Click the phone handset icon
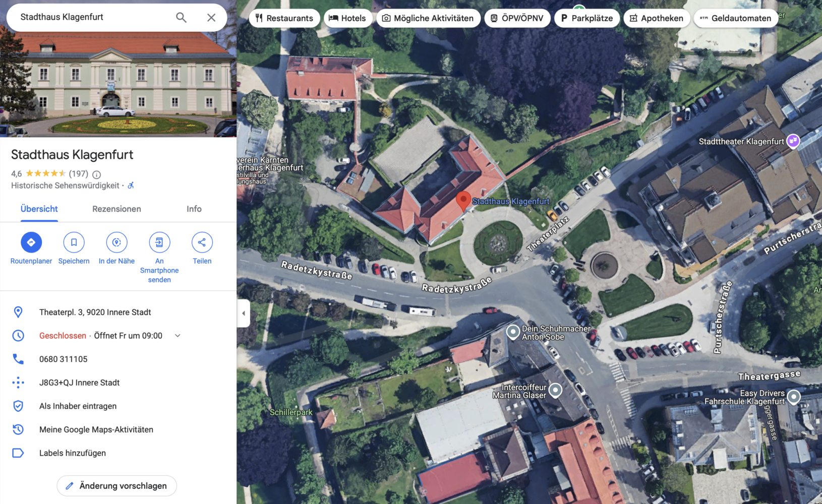This screenshot has width=822, height=504. (18, 359)
